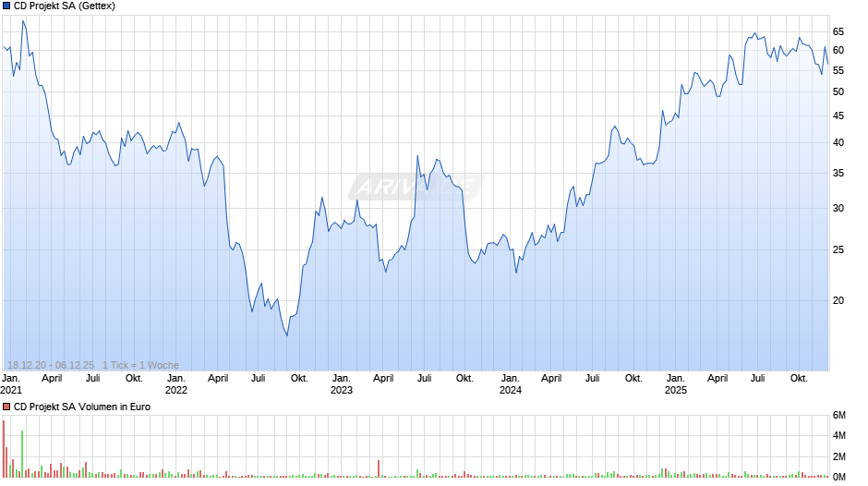Image resolution: width=868 pixels, height=486 pixels.
Task: Click the price axis label 45
Action: (838, 115)
